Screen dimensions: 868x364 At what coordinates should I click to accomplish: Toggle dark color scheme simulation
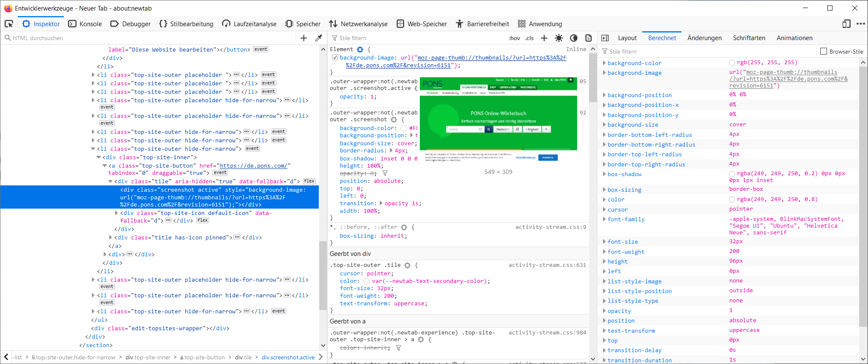(x=574, y=38)
